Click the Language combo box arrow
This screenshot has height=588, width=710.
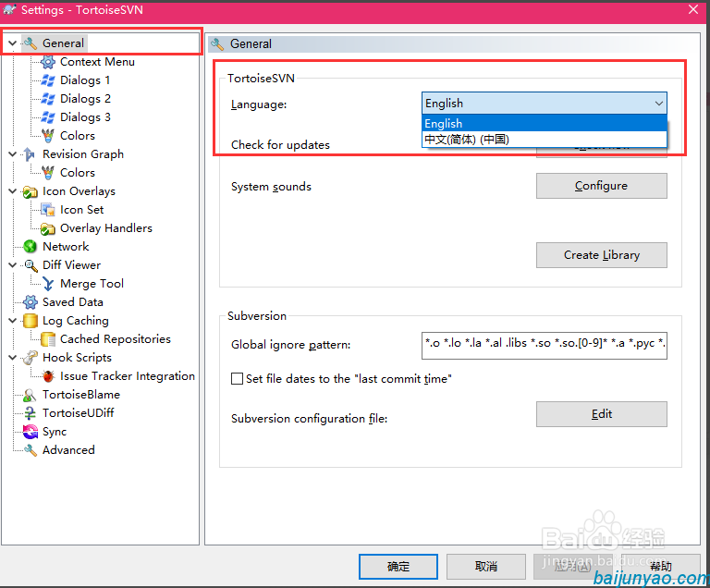click(x=659, y=104)
